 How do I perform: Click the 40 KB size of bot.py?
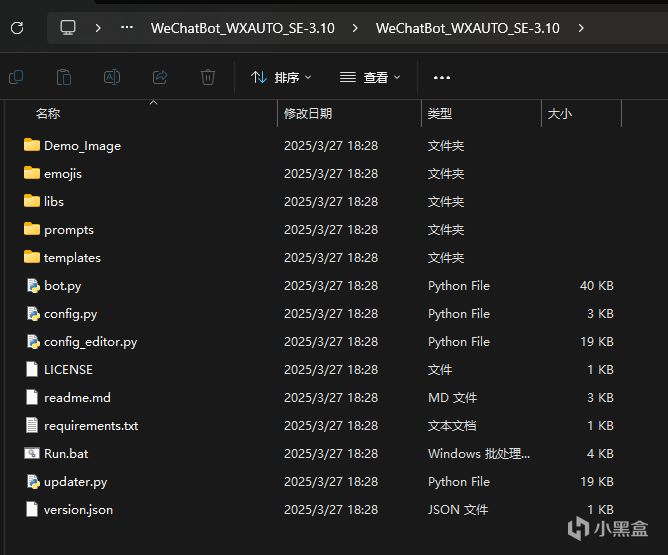point(596,285)
